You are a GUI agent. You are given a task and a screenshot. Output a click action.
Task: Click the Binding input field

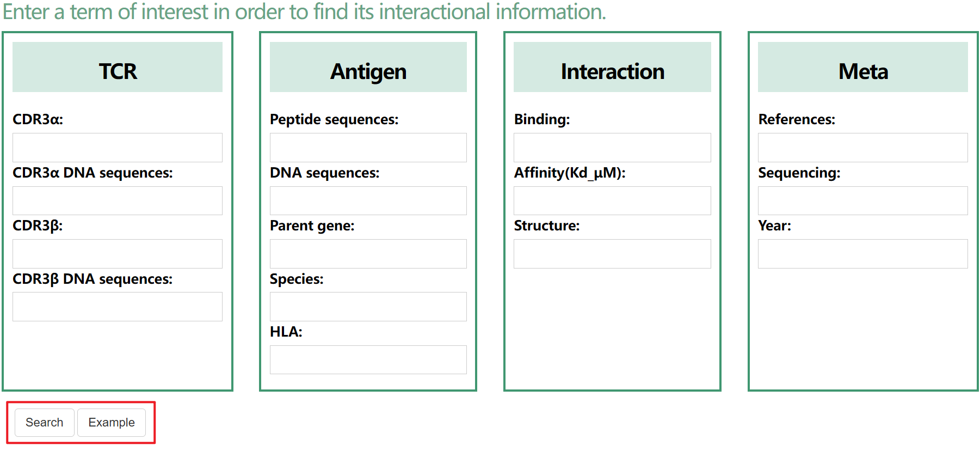click(612, 148)
